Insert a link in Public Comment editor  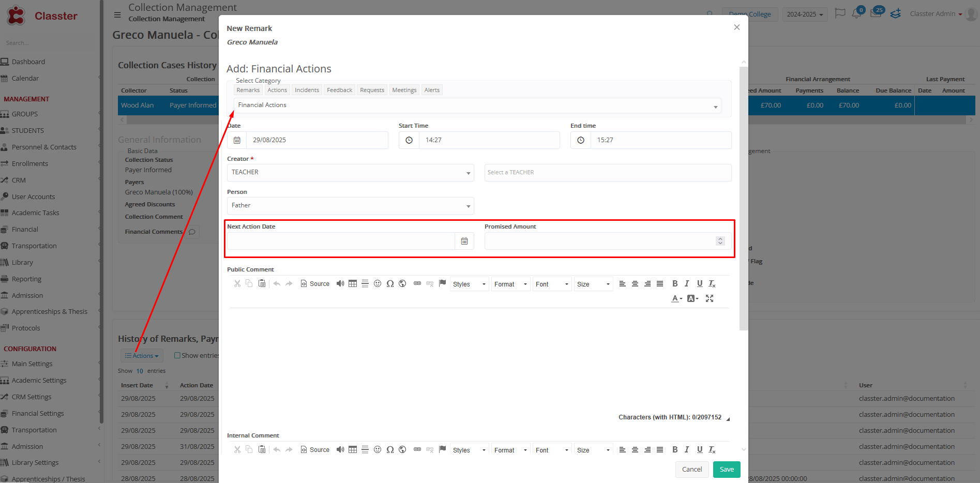click(x=417, y=283)
